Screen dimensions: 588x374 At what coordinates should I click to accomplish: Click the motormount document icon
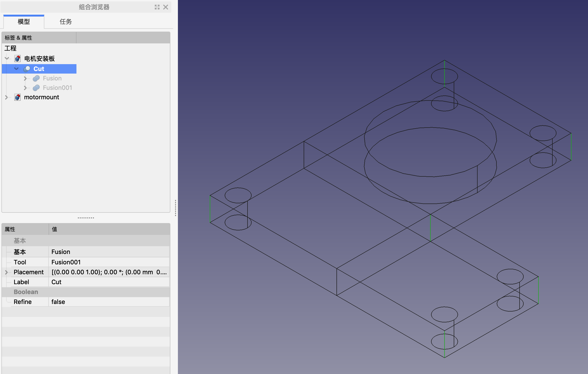pos(18,97)
